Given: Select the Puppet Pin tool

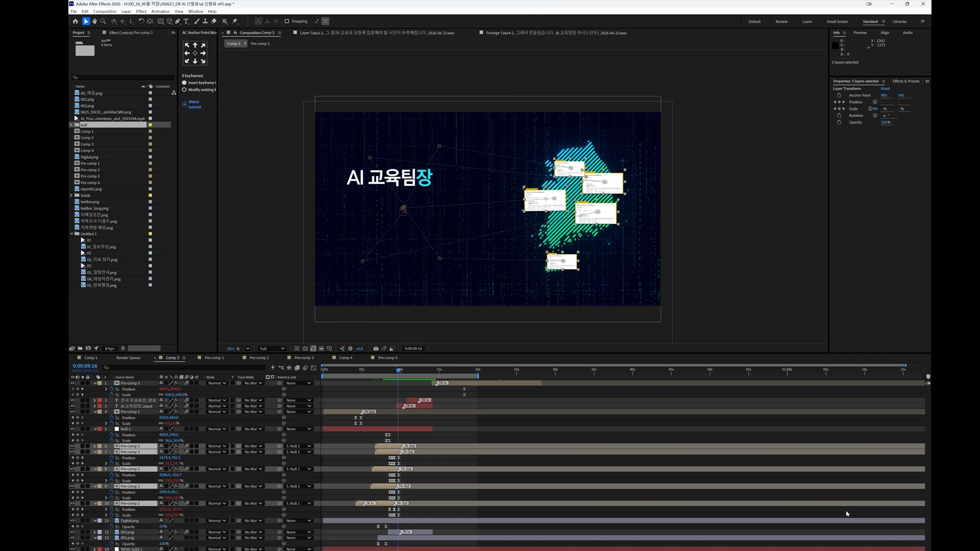Looking at the screenshot, I should [235, 21].
